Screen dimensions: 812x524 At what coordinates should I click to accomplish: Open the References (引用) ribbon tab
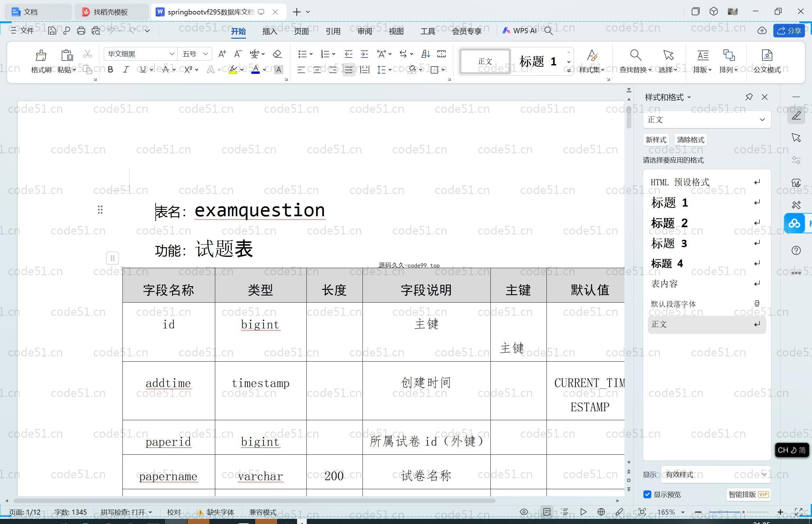click(x=333, y=31)
